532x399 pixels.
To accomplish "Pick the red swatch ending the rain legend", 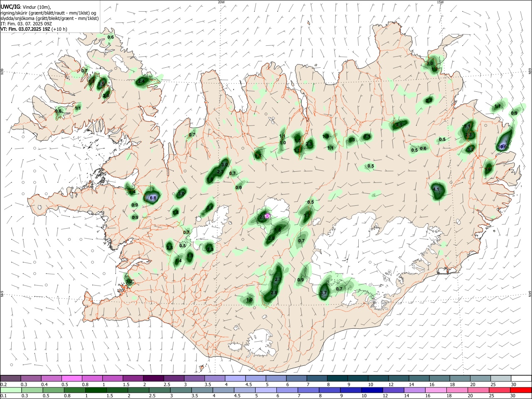I will [521, 390].
